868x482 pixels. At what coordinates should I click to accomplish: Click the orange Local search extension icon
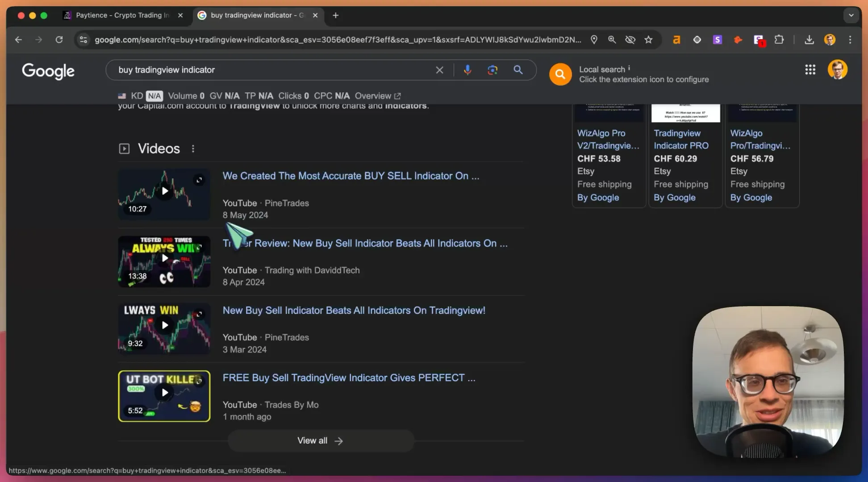560,74
